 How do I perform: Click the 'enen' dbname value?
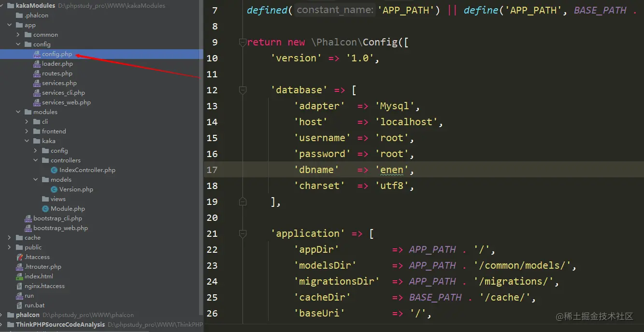pos(392,170)
